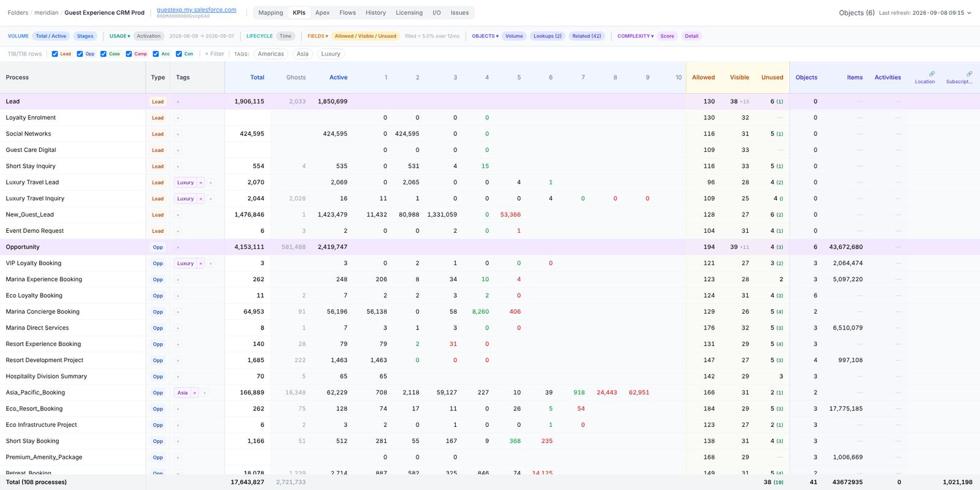Open the FIELDS dropdown
Viewport: 980px width, 490px height.
(317, 36)
